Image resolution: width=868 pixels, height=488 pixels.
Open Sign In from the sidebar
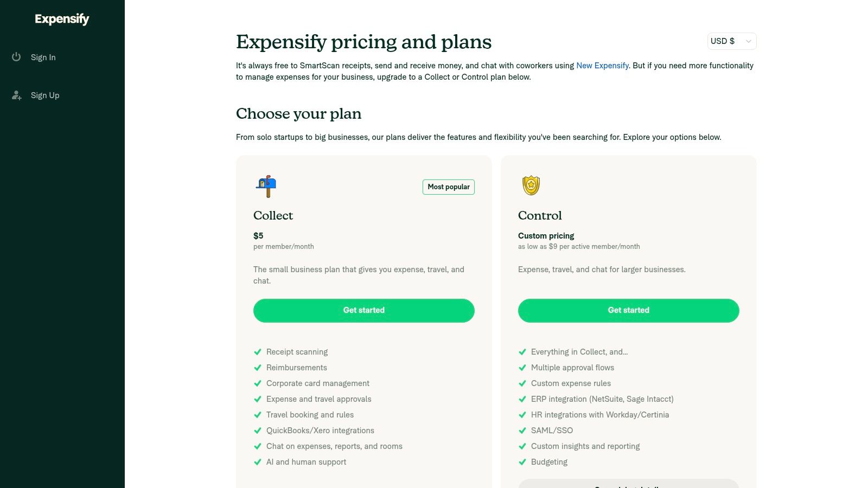(43, 57)
